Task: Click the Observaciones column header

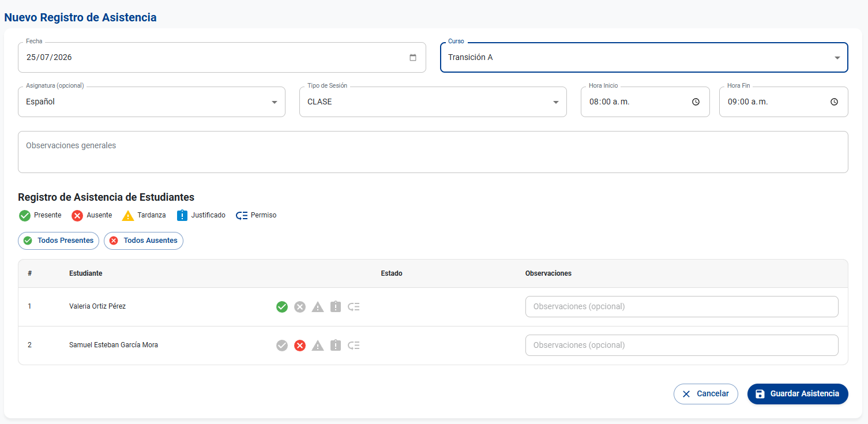Action: point(548,273)
